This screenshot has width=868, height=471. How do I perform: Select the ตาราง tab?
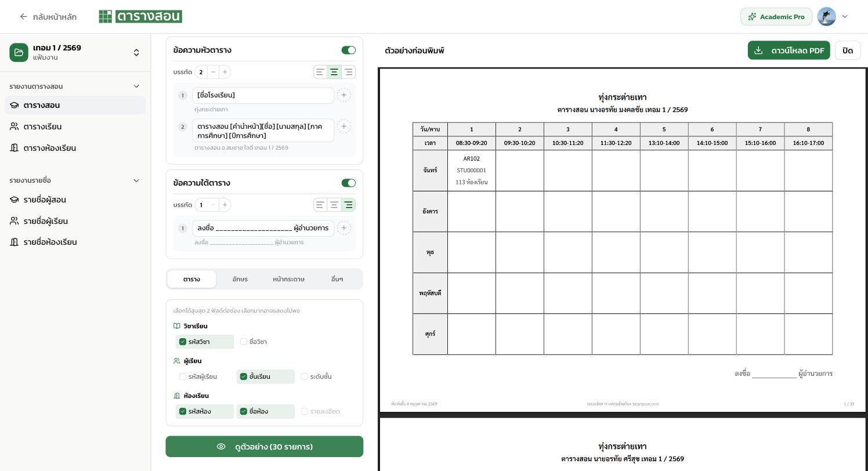pyautogui.click(x=191, y=279)
